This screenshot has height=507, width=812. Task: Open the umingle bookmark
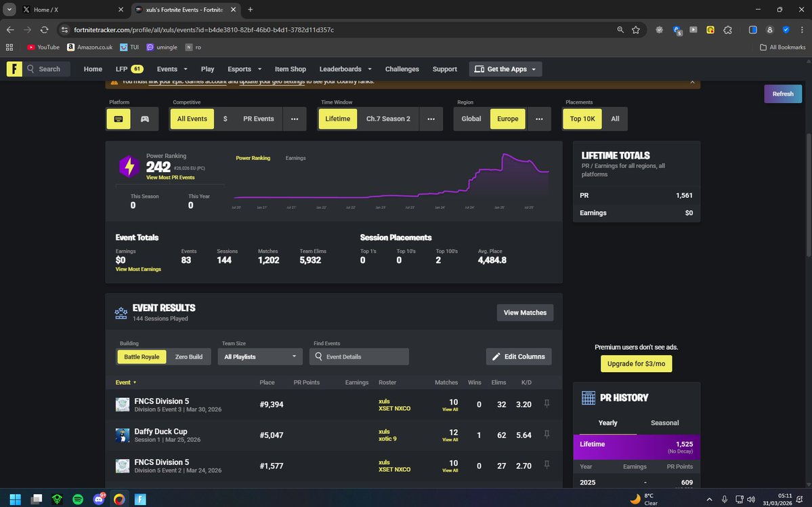(162, 47)
